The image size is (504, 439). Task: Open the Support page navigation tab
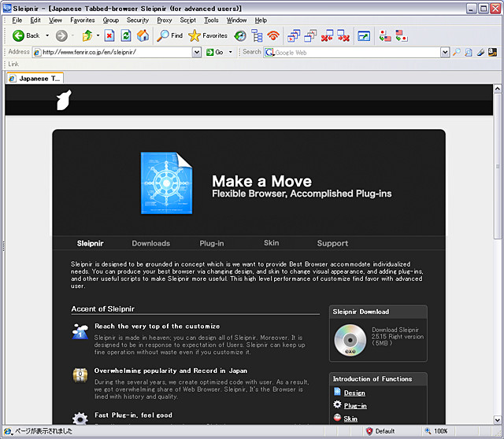click(332, 243)
